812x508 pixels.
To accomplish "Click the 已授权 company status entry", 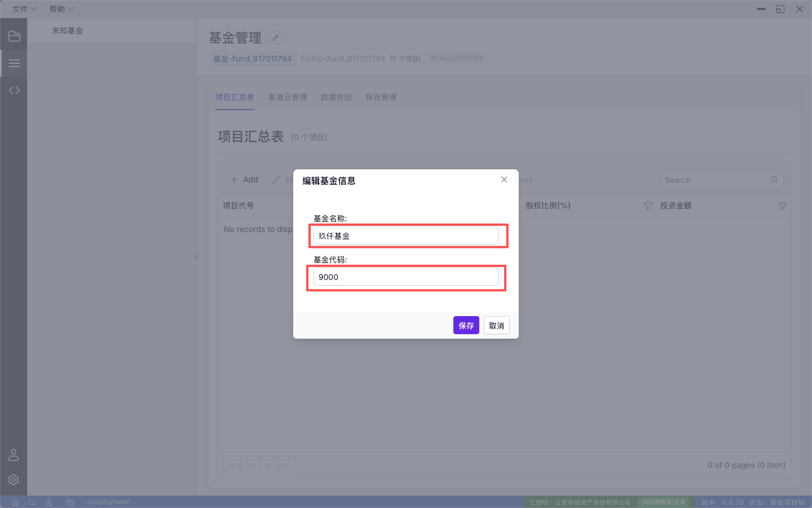I will click(x=580, y=502).
